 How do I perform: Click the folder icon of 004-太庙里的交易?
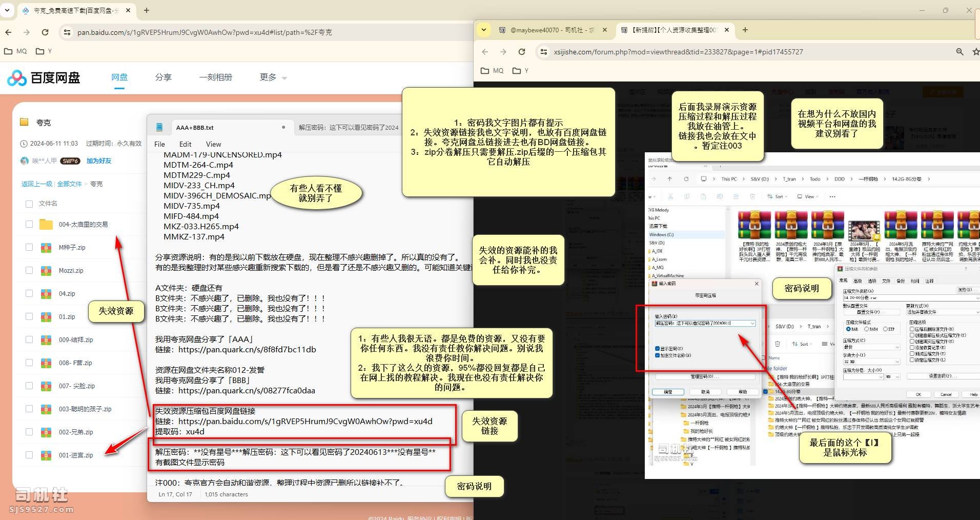coord(46,225)
